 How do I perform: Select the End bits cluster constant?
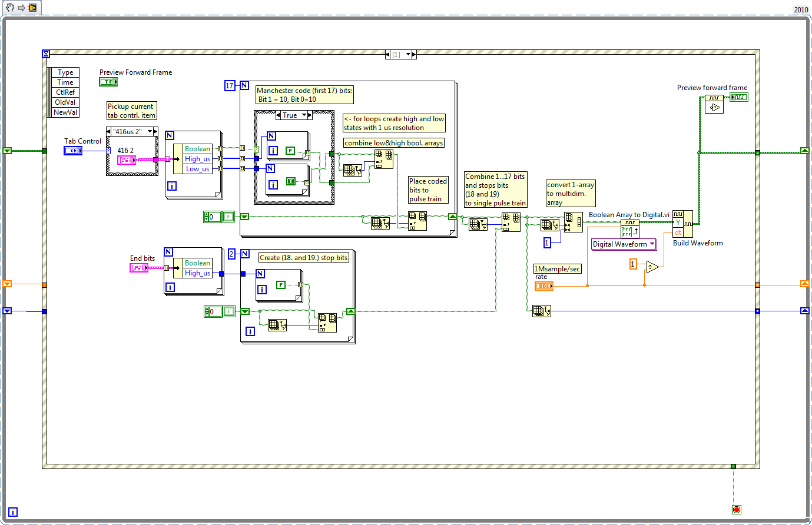click(139, 268)
